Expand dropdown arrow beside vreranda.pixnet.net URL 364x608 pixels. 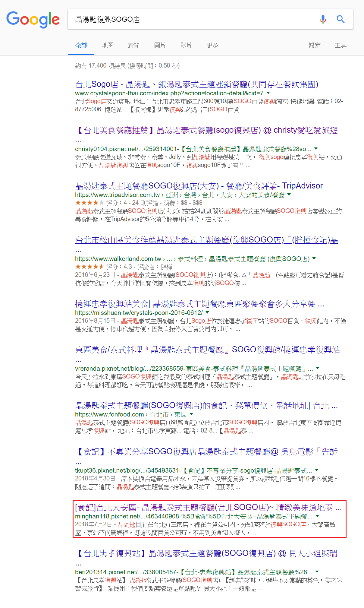[x=318, y=368]
